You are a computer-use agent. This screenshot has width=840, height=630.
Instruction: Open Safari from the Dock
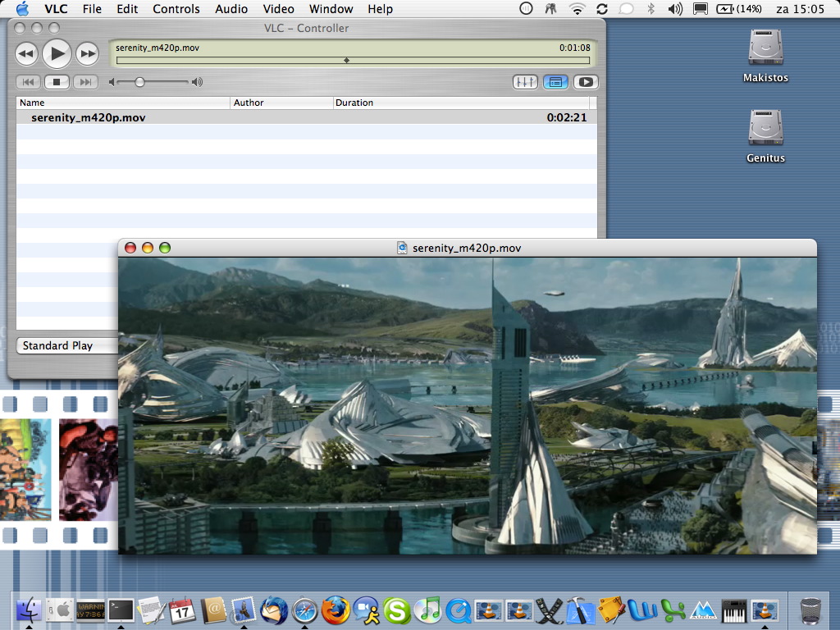304,610
